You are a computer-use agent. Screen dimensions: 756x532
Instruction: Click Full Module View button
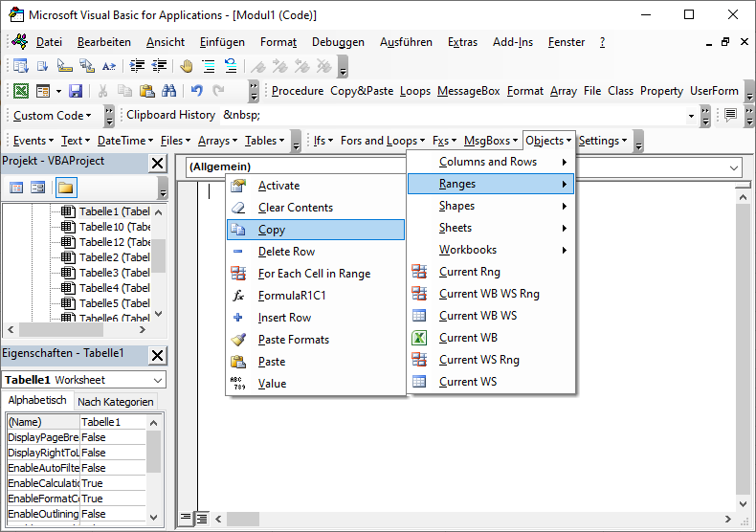(202, 519)
